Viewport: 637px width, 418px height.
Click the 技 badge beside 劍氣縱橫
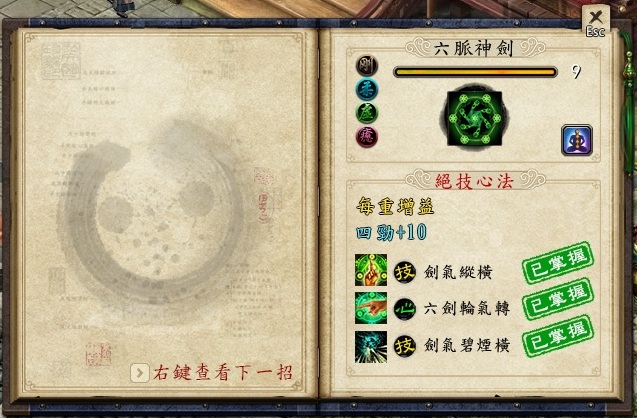(x=405, y=272)
